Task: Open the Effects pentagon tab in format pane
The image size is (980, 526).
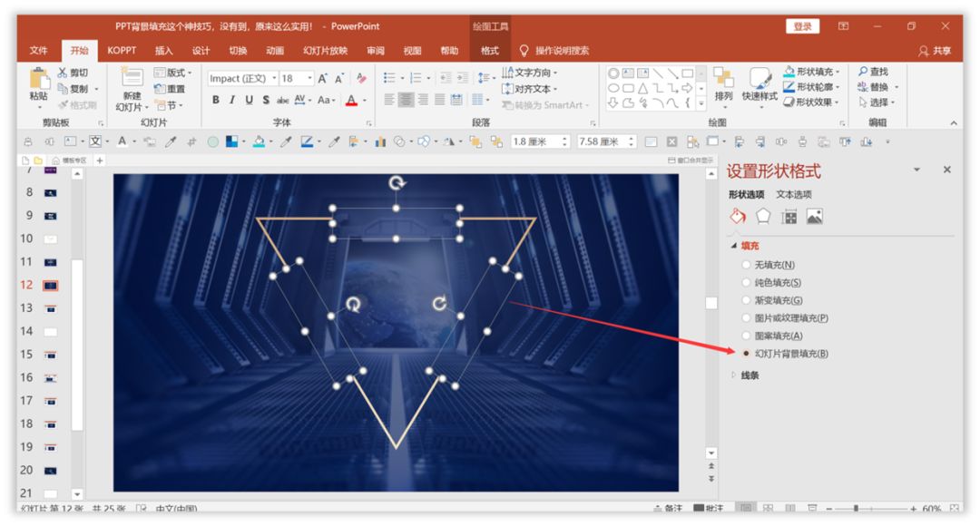Action: tap(763, 217)
